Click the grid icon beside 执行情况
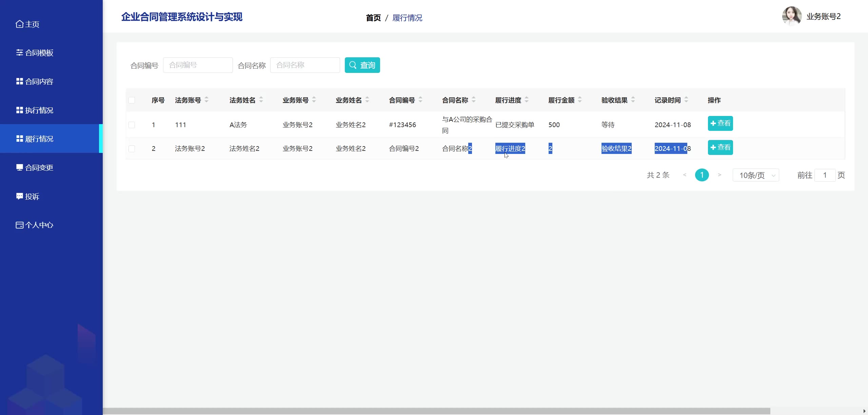The image size is (868, 415). [19, 110]
